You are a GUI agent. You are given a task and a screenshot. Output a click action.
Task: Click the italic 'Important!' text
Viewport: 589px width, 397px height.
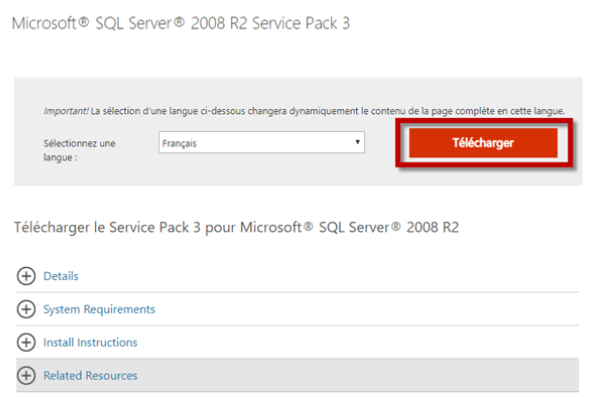pyautogui.click(x=66, y=111)
